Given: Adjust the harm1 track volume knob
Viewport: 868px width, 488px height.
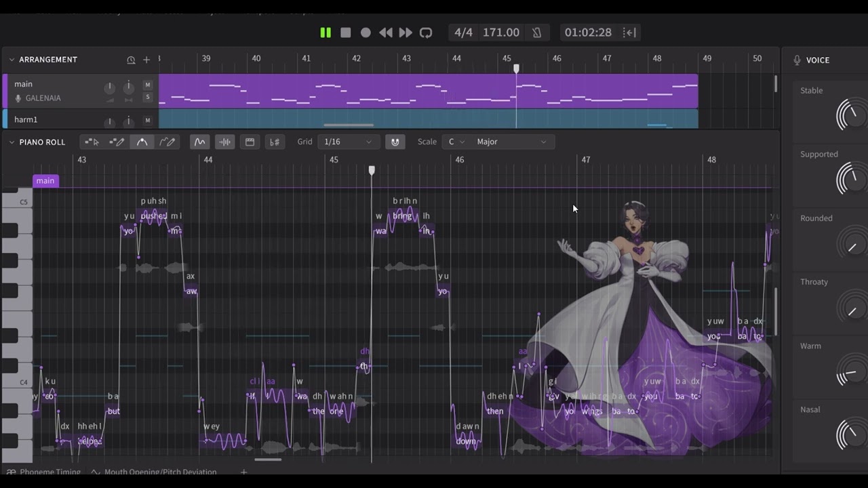Looking at the screenshot, I should [109, 123].
